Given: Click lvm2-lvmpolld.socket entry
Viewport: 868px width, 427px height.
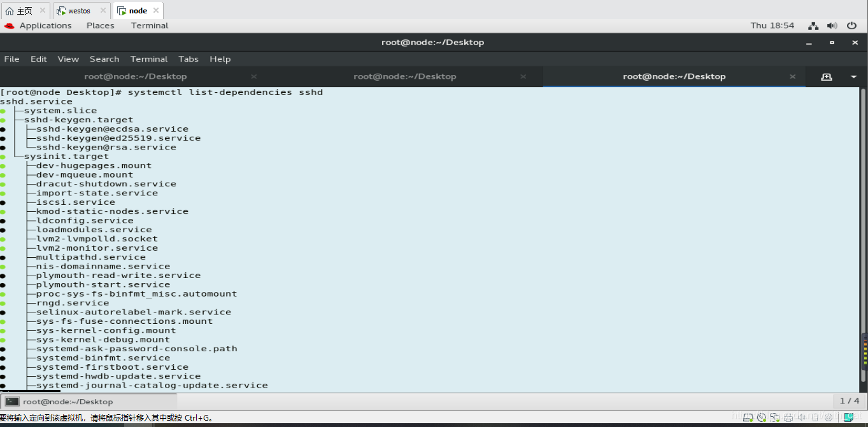Looking at the screenshot, I should (97, 239).
